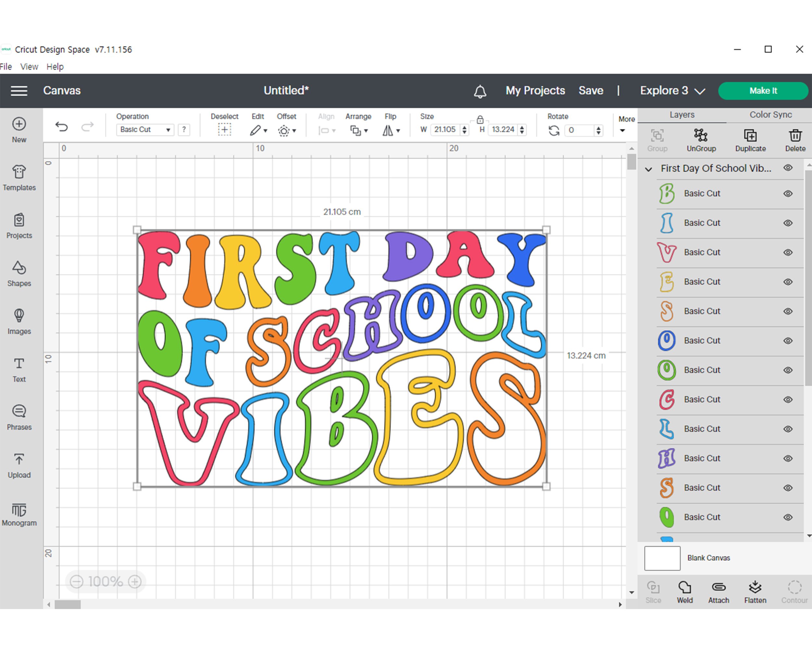Image resolution: width=812 pixels, height=650 pixels.
Task: Click the undo arrow icon
Action: (61, 127)
